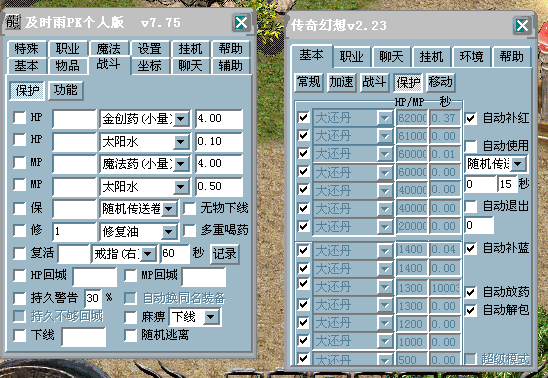Click the 60 seconds field for 复活
The height and width of the screenshot is (378, 548).
[175, 254]
